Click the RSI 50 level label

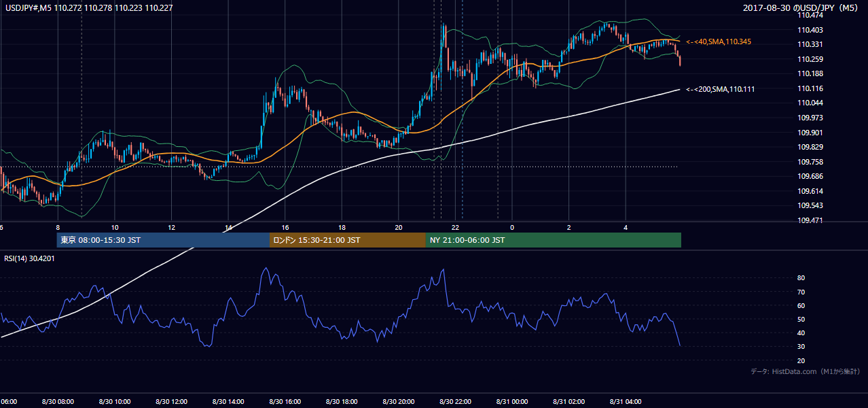coord(801,319)
